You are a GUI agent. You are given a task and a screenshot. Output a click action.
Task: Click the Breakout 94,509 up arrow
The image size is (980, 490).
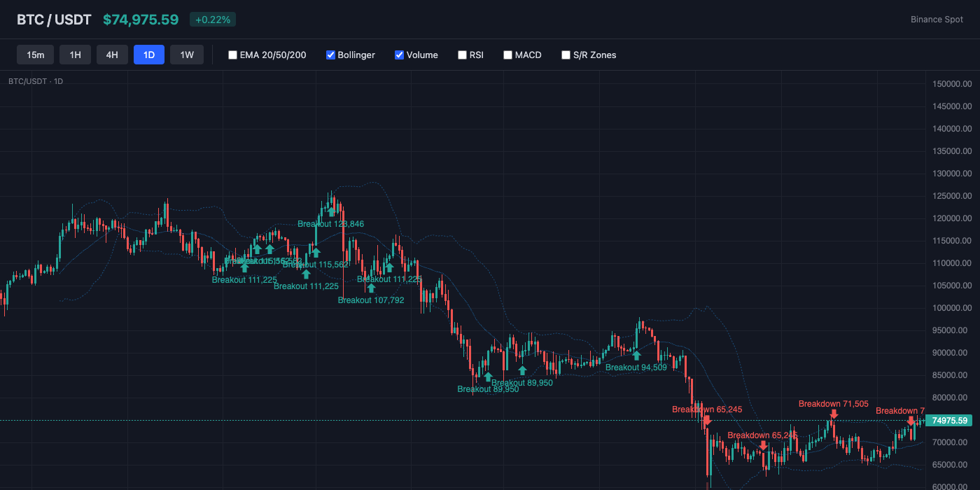click(636, 356)
